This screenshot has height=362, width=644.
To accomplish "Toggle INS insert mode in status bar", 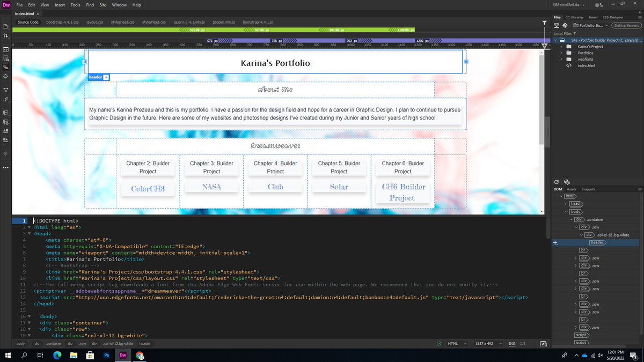I will click(x=512, y=344).
